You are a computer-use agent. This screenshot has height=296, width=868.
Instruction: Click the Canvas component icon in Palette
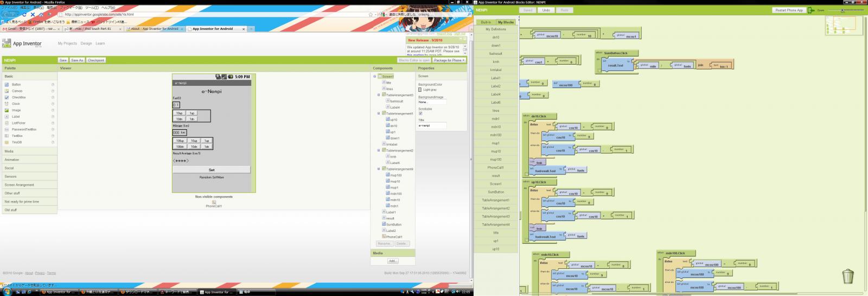(x=7, y=91)
